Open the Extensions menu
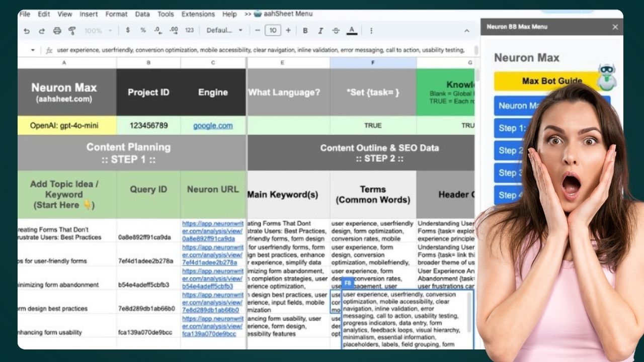 click(x=198, y=14)
